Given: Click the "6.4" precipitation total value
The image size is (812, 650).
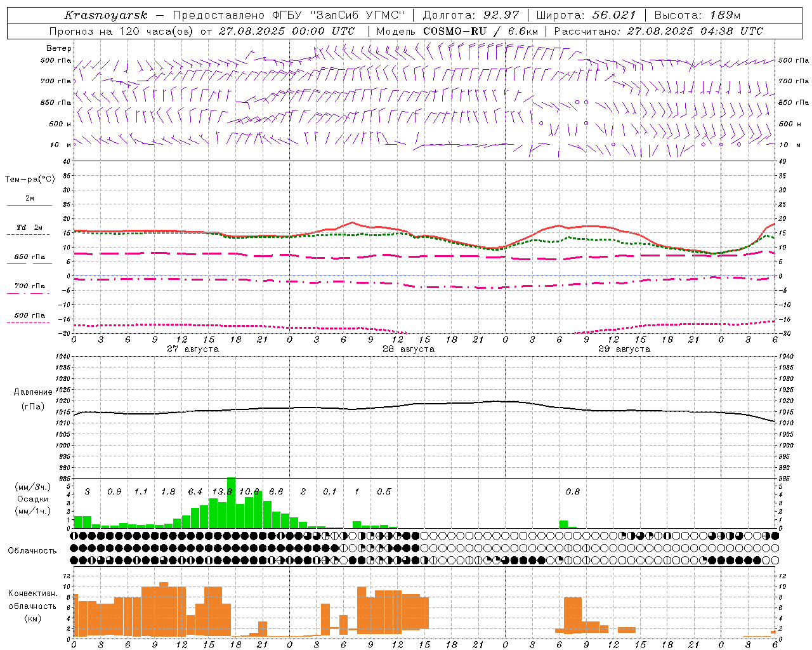Looking at the screenshot, I should point(195,492).
